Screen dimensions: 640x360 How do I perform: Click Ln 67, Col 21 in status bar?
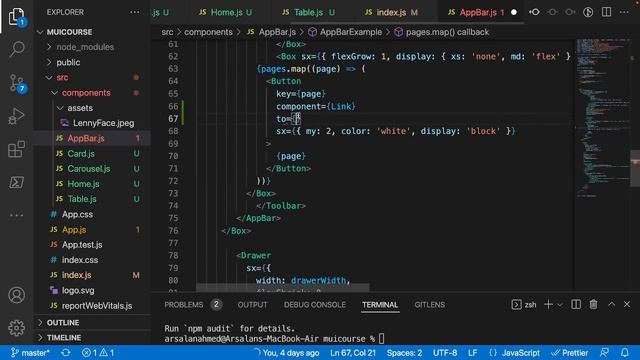click(353, 353)
